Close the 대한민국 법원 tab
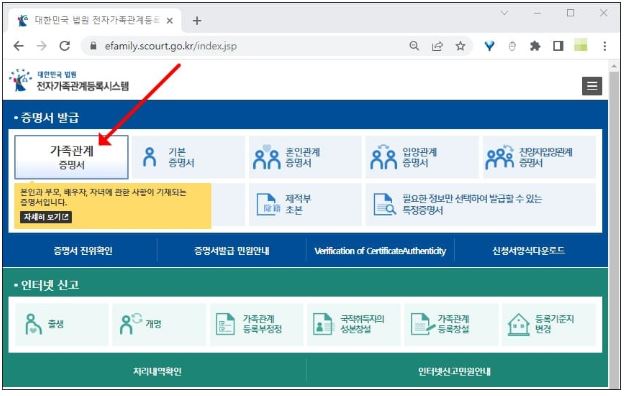This screenshot has width=625, height=396. pos(170,20)
